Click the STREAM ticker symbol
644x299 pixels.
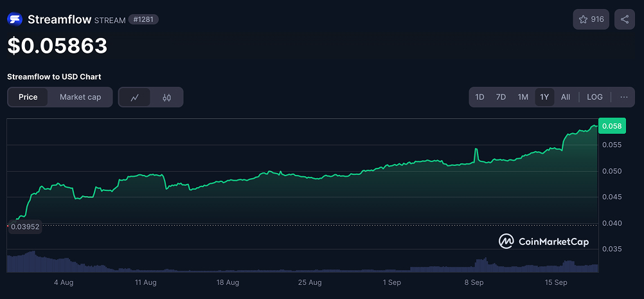[x=110, y=20]
